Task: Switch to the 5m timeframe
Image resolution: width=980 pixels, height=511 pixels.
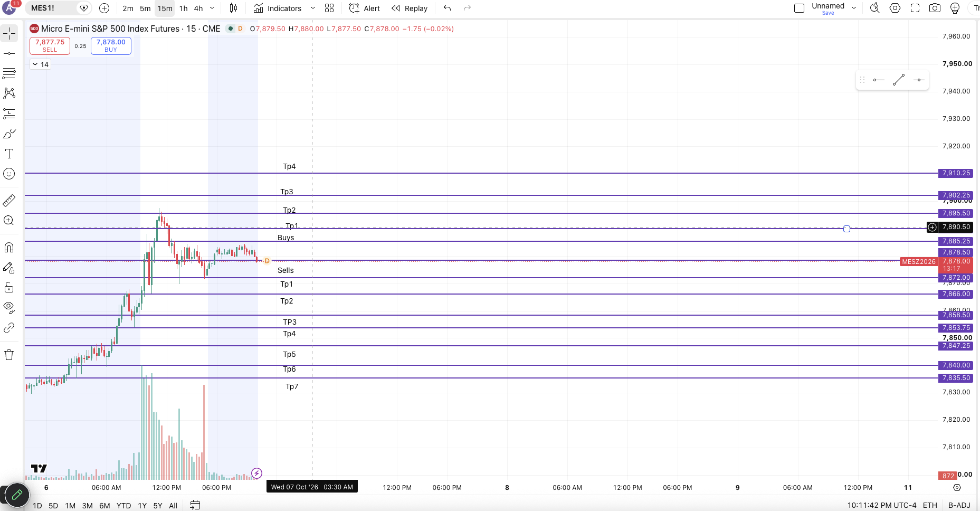Action: click(145, 8)
